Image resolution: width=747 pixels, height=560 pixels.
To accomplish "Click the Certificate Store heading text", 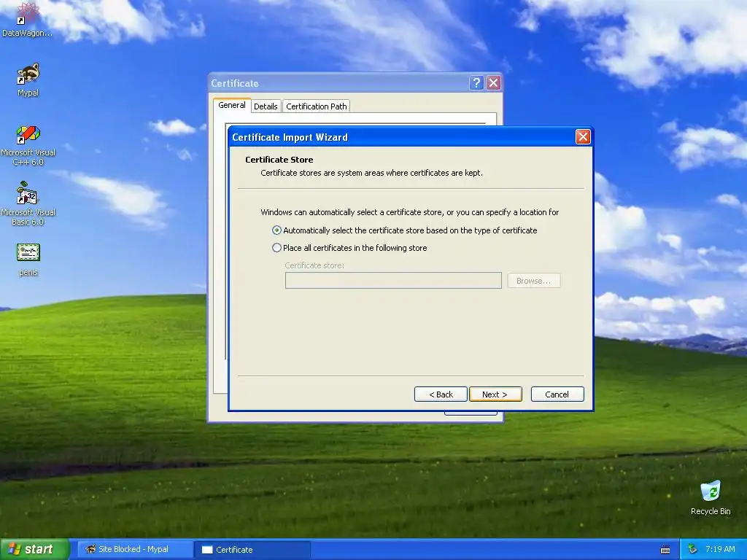I will (x=279, y=160).
